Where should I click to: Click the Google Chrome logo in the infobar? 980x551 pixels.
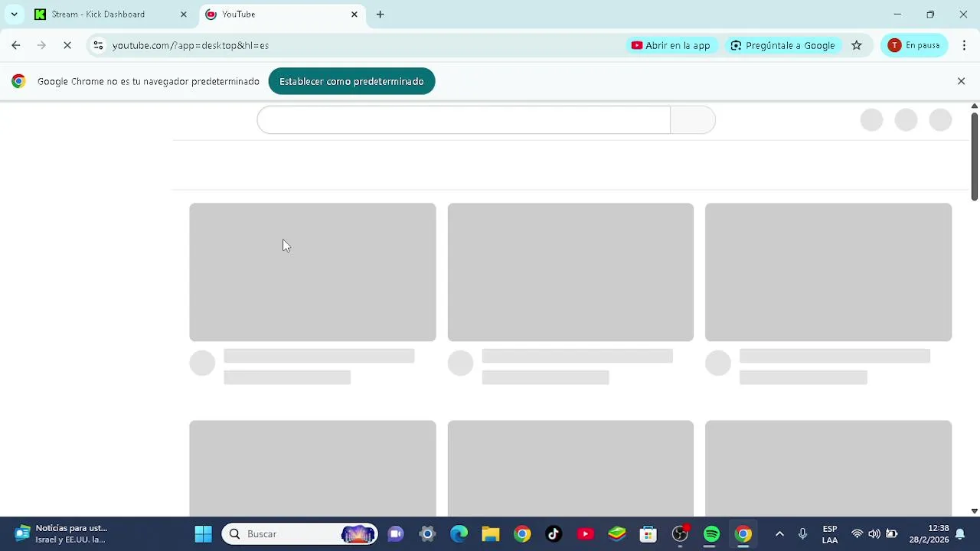coord(18,81)
